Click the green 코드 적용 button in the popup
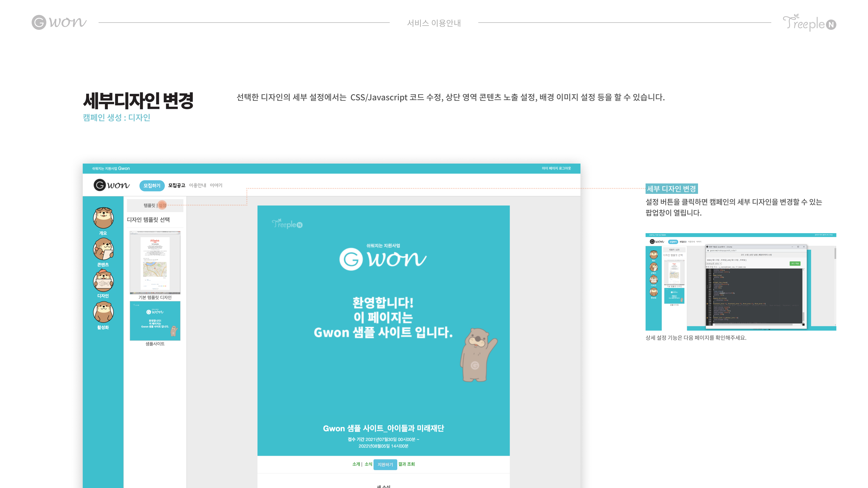 tap(795, 263)
